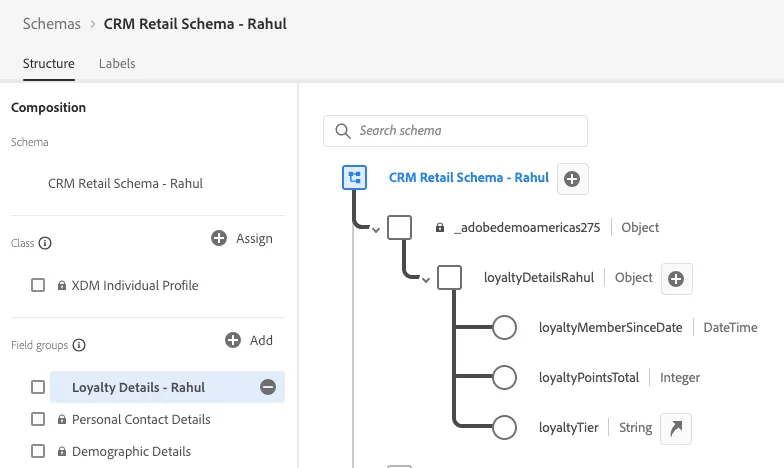This screenshot has height=468, width=784.
Task: Select Demographic Details checkbox
Action: (38, 451)
